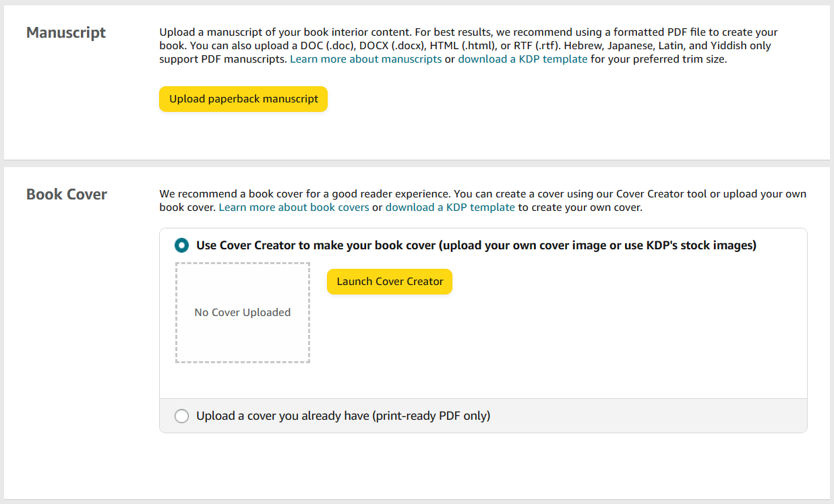Click the Manuscript section heading

pos(66,32)
